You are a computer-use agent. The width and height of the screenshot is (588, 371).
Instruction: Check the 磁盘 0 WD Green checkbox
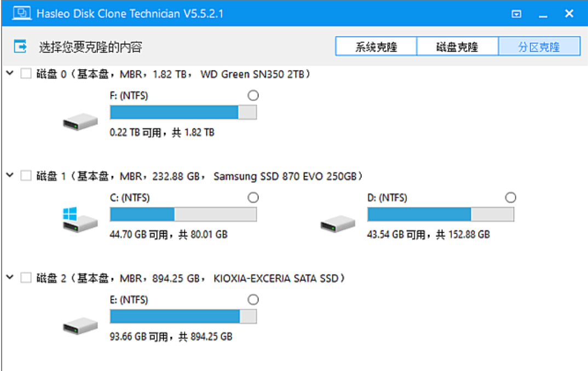pyautogui.click(x=26, y=74)
